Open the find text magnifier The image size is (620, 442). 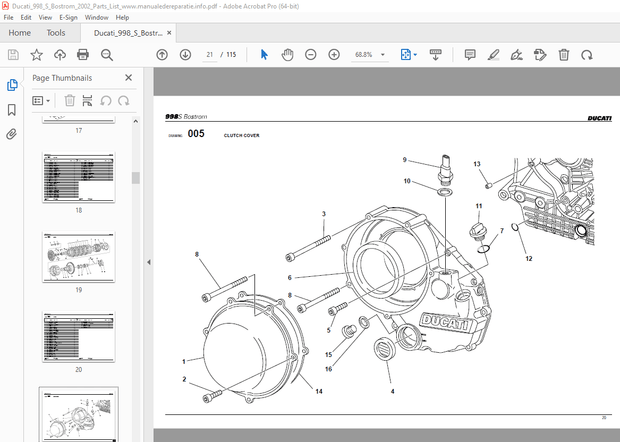107,55
